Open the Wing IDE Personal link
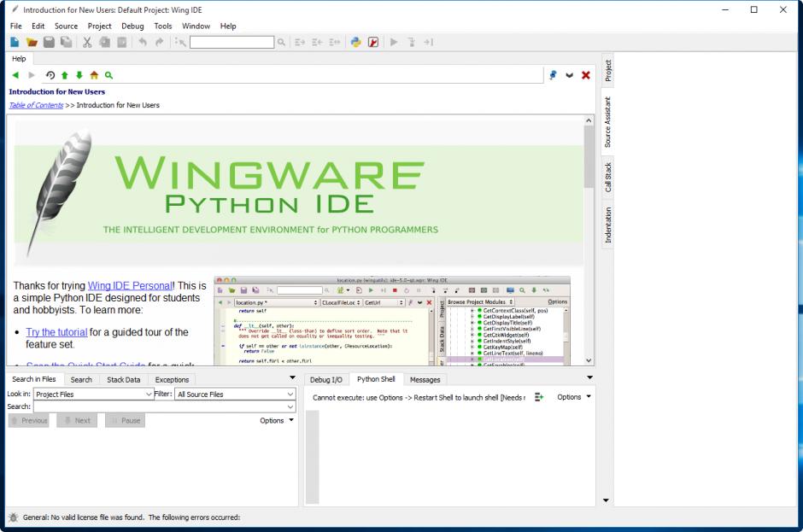Image resolution: width=803 pixels, height=532 pixels. tap(130, 286)
